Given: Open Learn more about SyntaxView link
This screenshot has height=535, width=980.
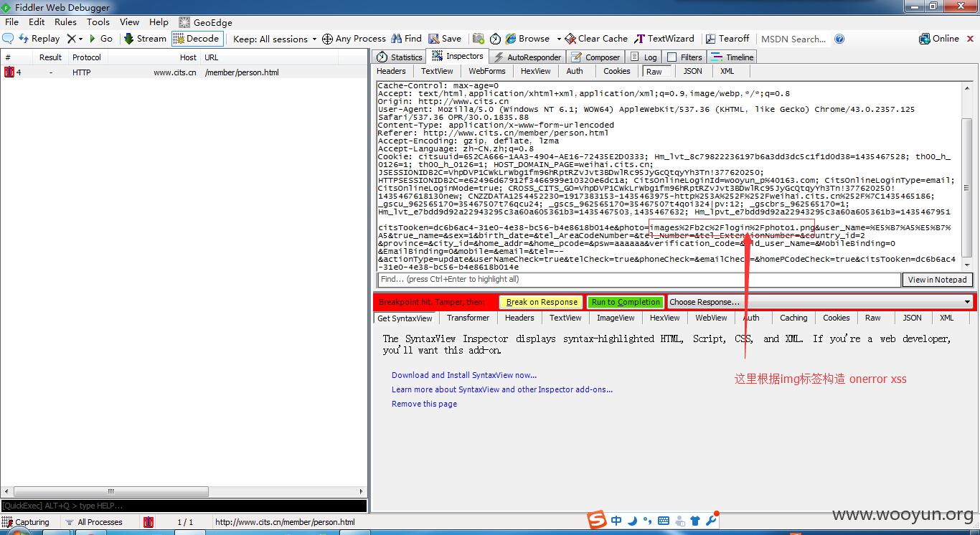Looking at the screenshot, I should pyautogui.click(x=502, y=389).
